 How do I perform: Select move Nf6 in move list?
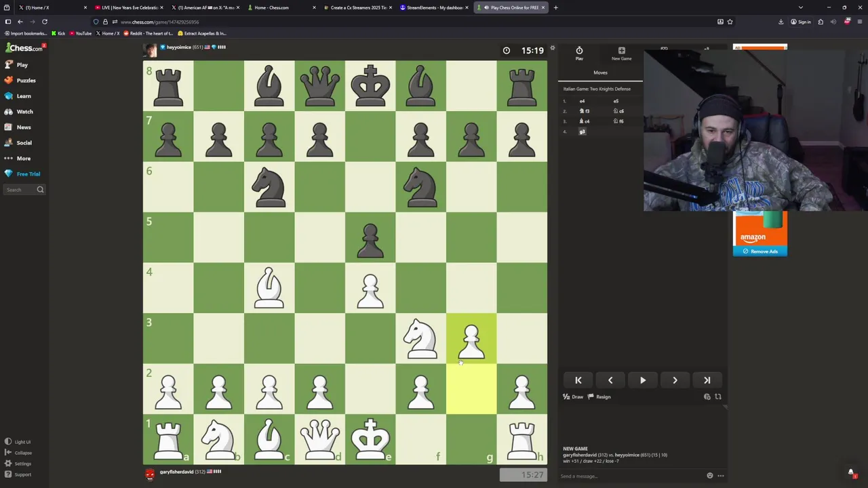(x=618, y=121)
